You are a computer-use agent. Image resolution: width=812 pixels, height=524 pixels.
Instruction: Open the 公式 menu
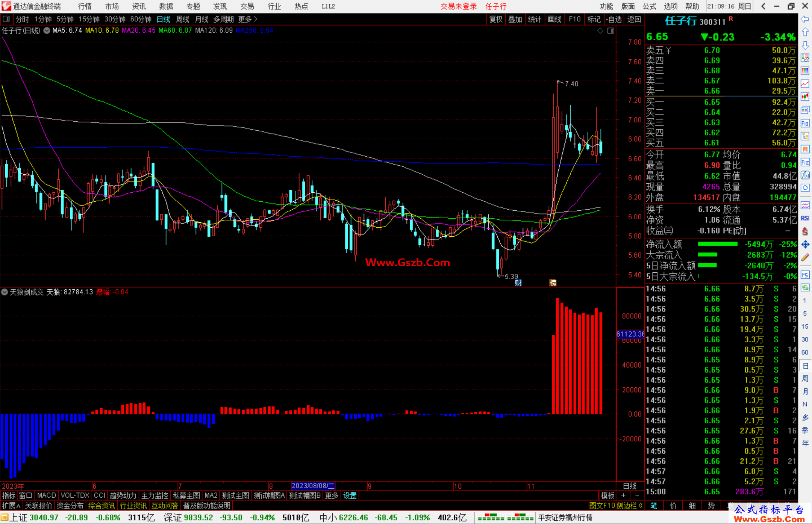649,6
